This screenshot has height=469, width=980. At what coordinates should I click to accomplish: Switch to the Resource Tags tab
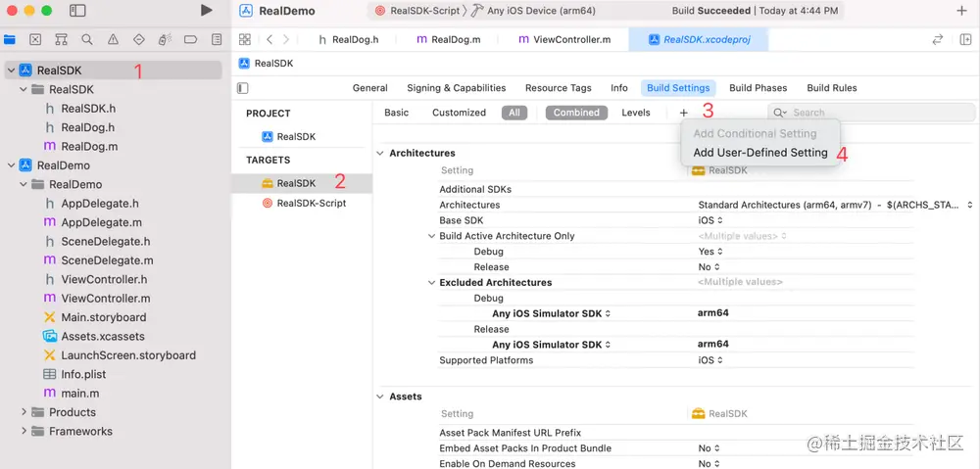[559, 88]
